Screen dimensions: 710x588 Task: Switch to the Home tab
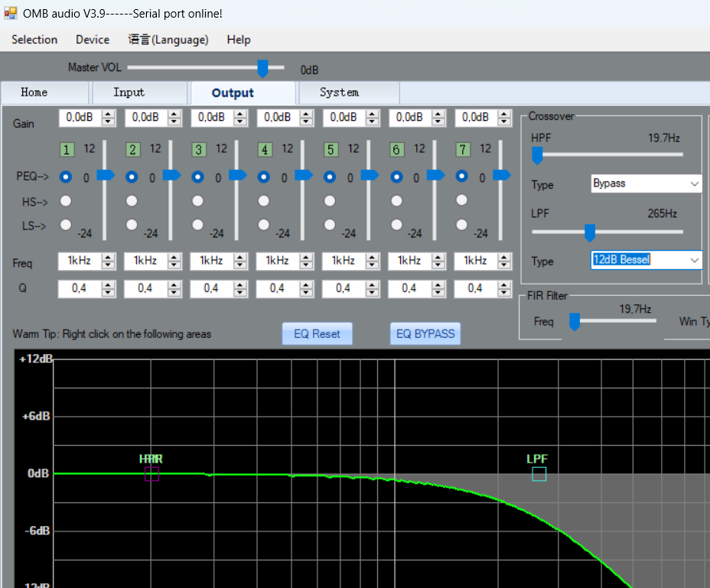pos(44,93)
